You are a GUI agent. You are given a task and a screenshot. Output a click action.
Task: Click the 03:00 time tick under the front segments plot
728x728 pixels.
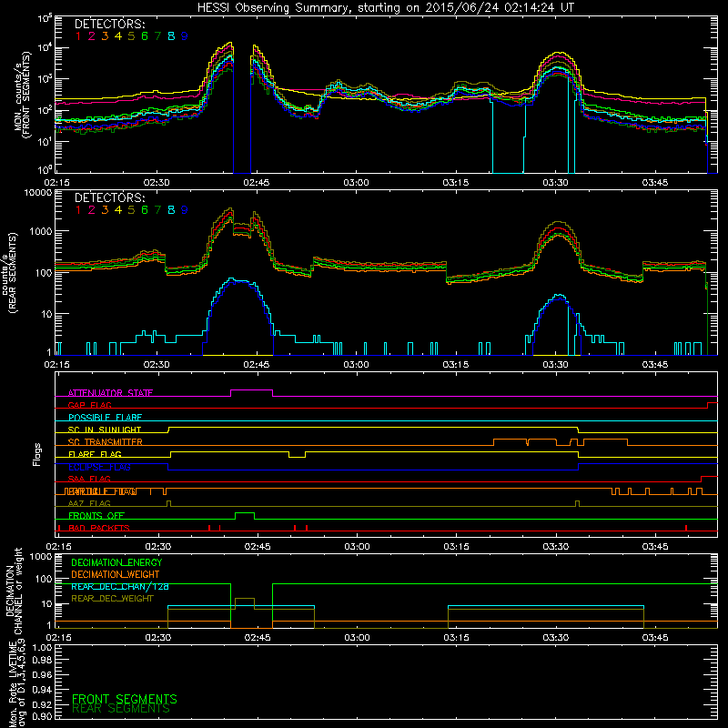click(356, 183)
